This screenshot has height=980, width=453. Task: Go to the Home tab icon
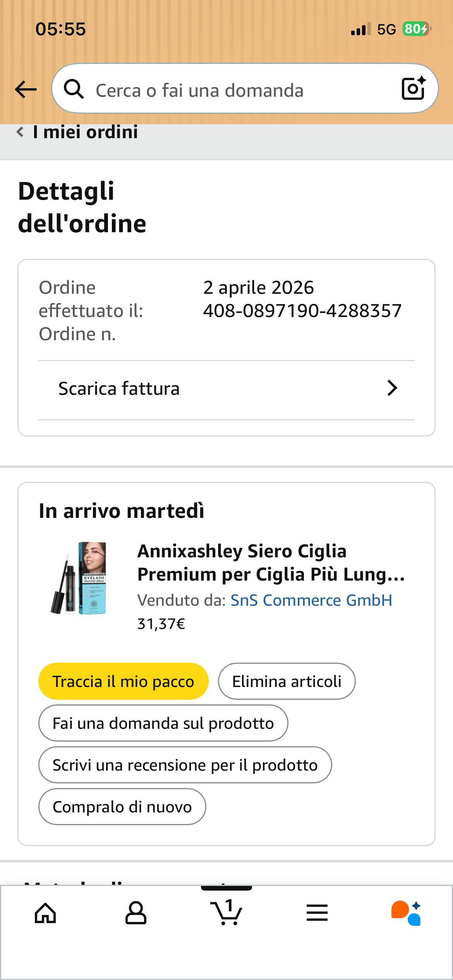(x=45, y=913)
